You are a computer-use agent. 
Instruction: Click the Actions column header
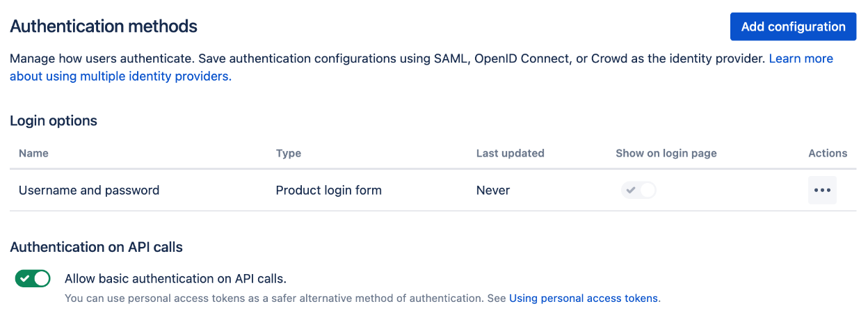828,153
